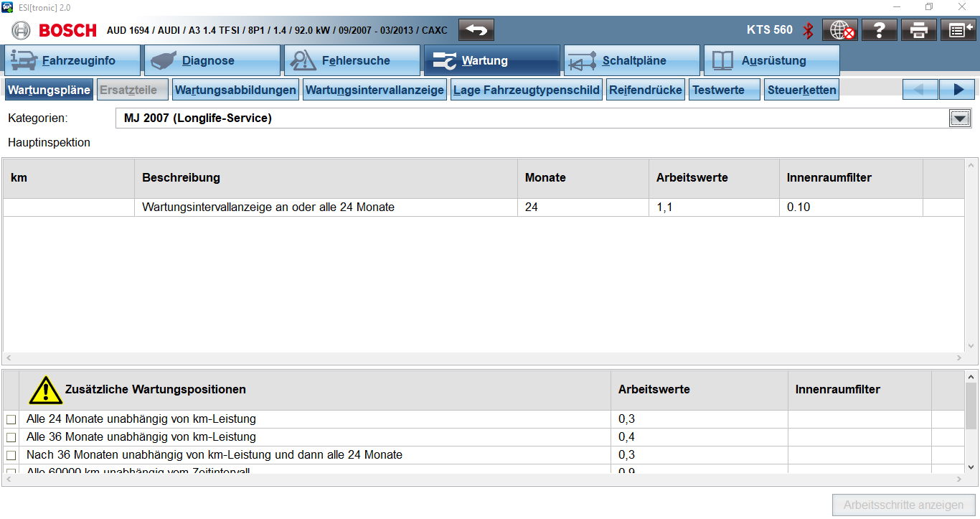Check 'Alle 24 Monate unabhängig von km-Leistung'
Viewport: 980px width, 519px height.
tap(11, 419)
